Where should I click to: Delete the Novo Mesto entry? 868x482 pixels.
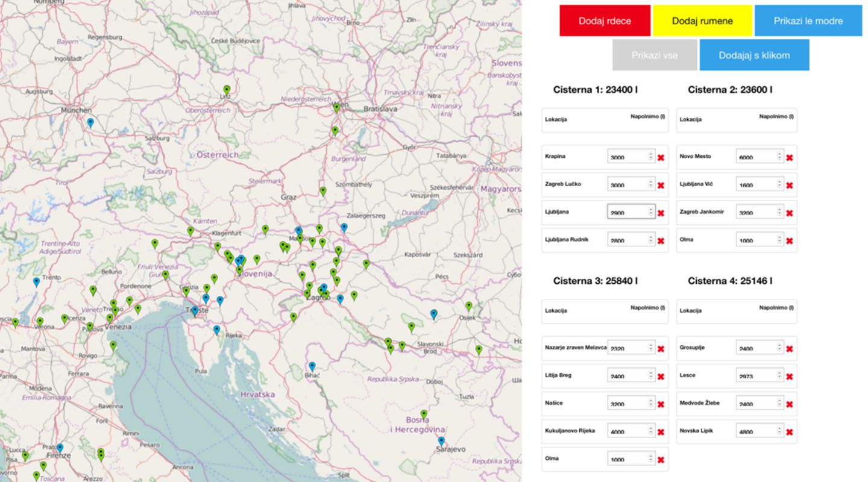[x=789, y=158]
